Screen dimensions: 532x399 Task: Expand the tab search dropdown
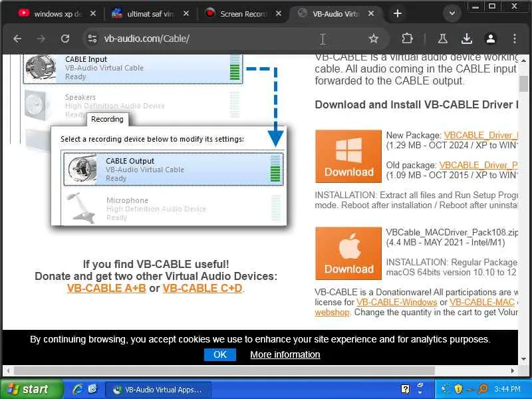452,13
